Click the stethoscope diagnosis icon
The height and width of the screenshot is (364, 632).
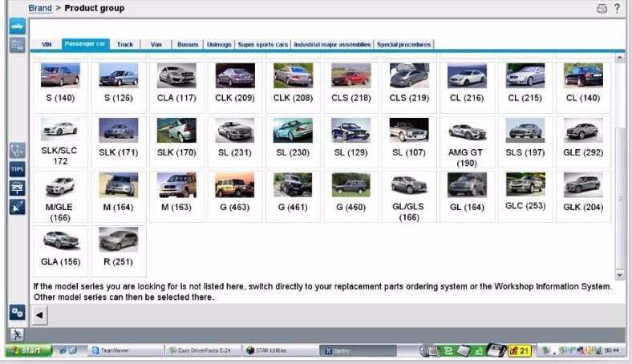(x=17, y=150)
